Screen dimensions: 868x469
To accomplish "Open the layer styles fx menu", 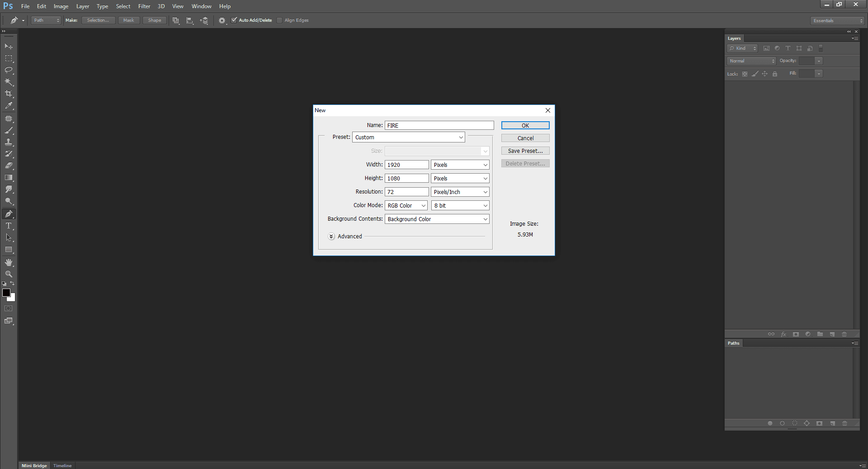I will pyautogui.click(x=783, y=334).
